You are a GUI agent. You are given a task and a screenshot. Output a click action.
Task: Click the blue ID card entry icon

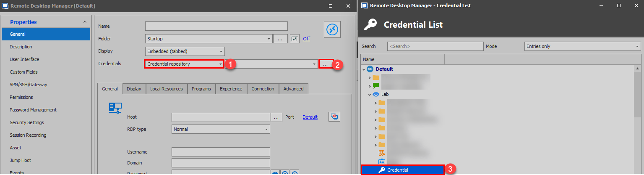pyautogui.click(x=382, y=161)
